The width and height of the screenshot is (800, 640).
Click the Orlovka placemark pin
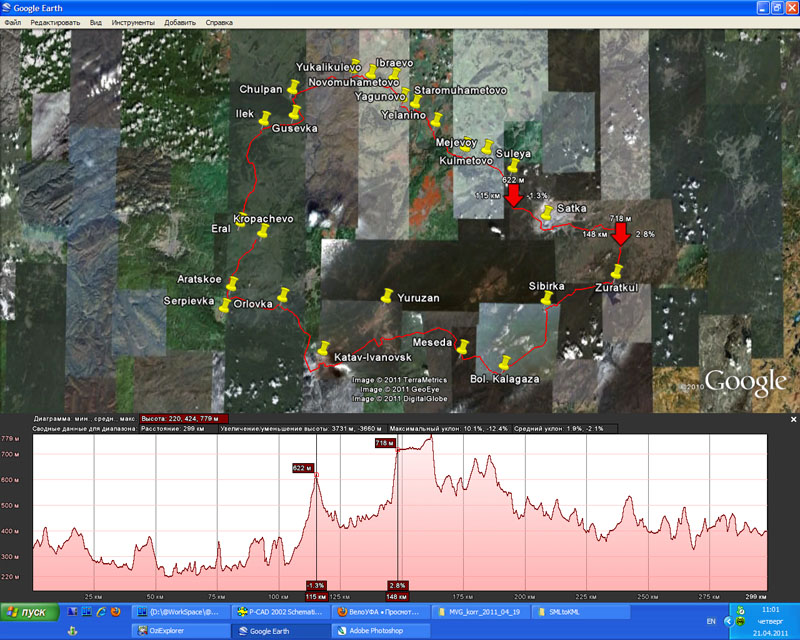coord(283,295)
